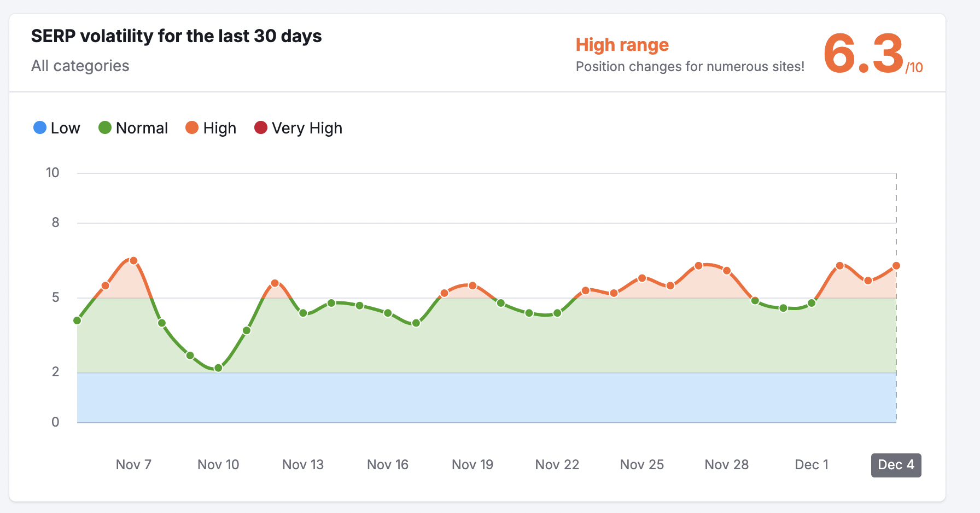The height and width of the screenshot is (513, 980).
Task: Click the Nov 28 orange data point
Action: (x=727, y=271)
